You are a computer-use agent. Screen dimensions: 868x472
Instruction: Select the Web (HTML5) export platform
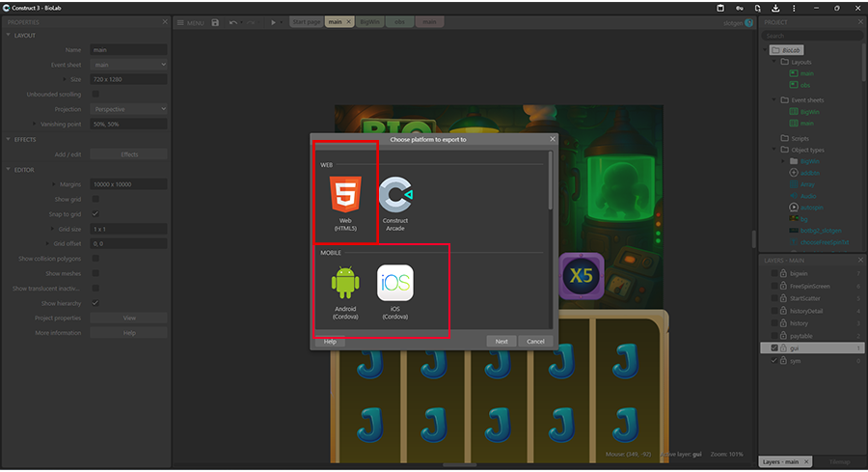(345, 204)
